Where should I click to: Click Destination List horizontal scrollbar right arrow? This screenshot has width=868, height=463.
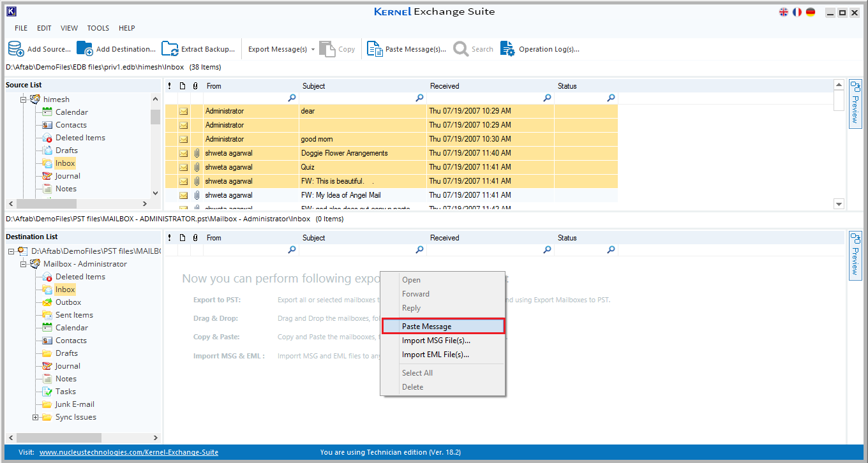[x=155, y=438]
